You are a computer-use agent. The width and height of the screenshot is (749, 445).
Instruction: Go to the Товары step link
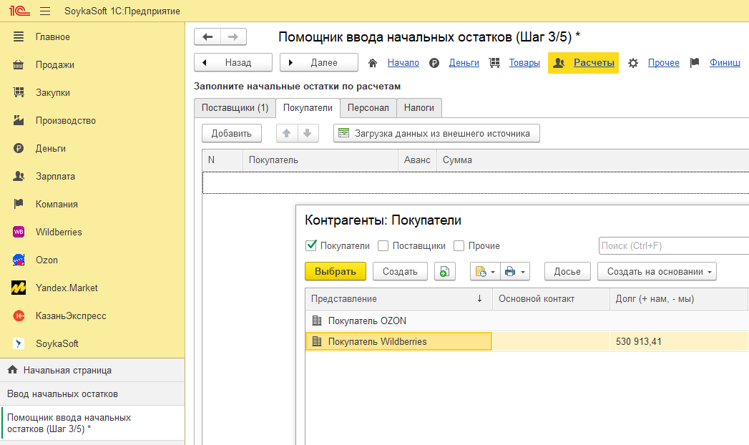tap(524, 63)
